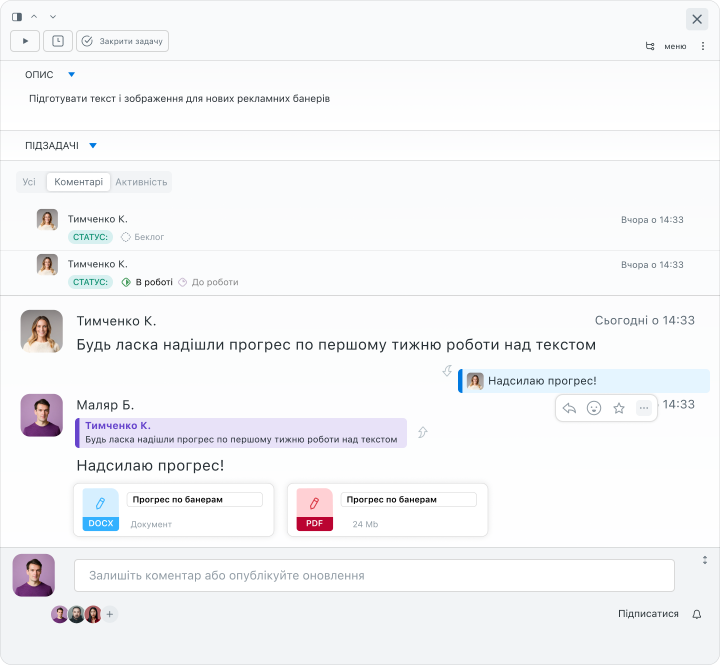Screen dimensions: 720x665
Task: Click the Підписатися link
Action: [648, 614]
